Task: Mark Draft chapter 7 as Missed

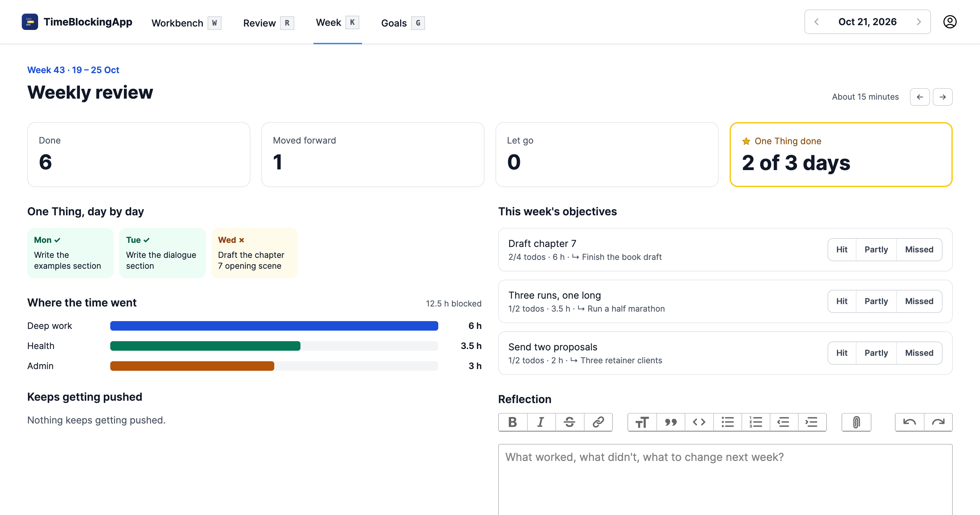Action: click(919, 250)
